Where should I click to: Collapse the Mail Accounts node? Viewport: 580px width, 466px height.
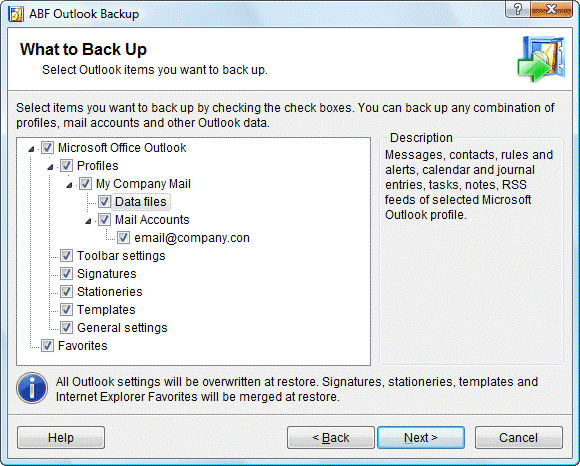[x=88, y=221]
